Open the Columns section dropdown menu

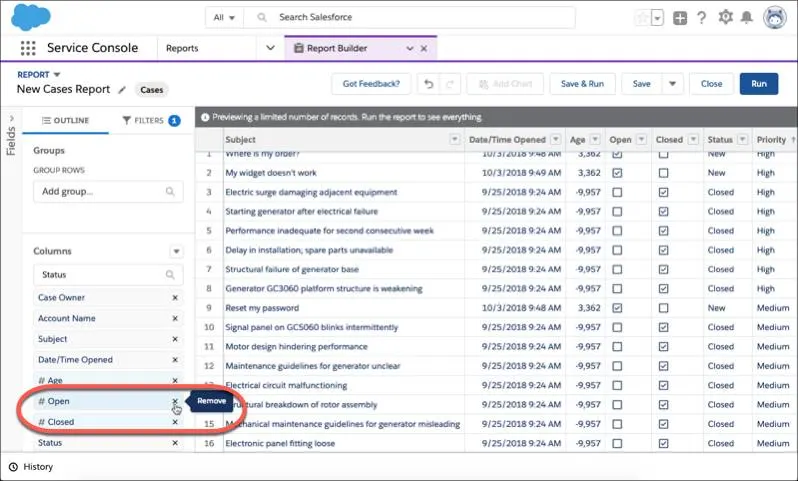pos(176,251)
